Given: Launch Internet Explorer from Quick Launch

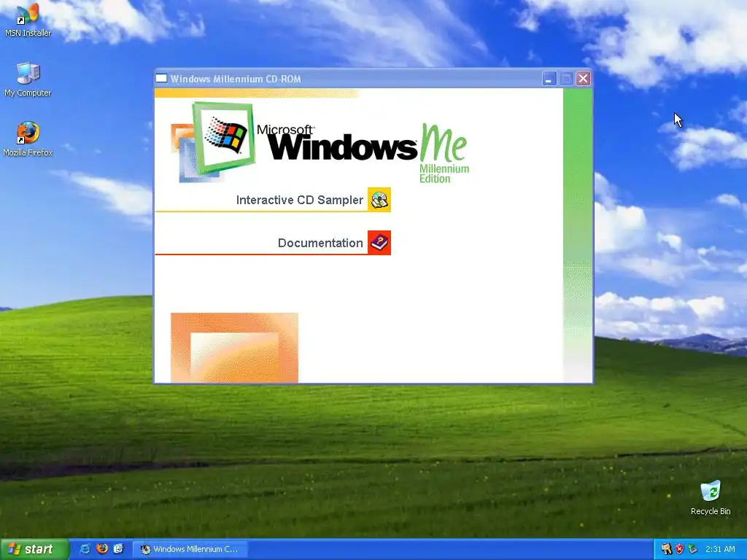Looking at the screenshot, I should click(85, 549).
